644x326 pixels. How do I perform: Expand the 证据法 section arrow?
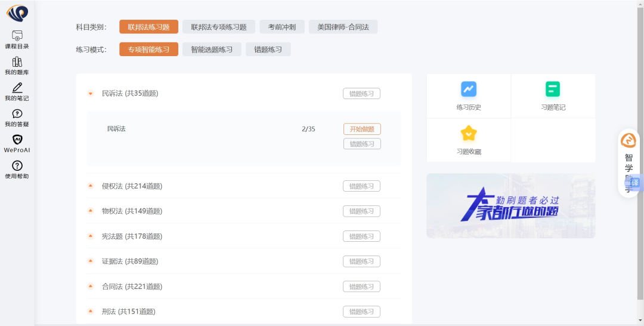coord(91,261)
